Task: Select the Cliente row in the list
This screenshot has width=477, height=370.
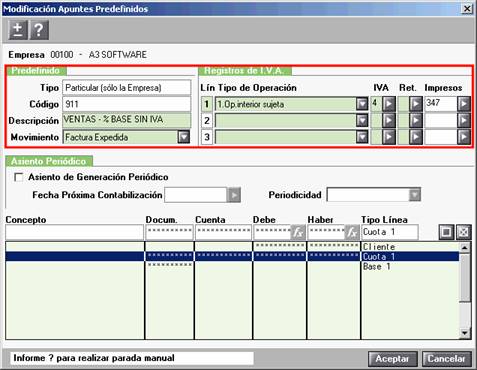Action: [232, 247]
